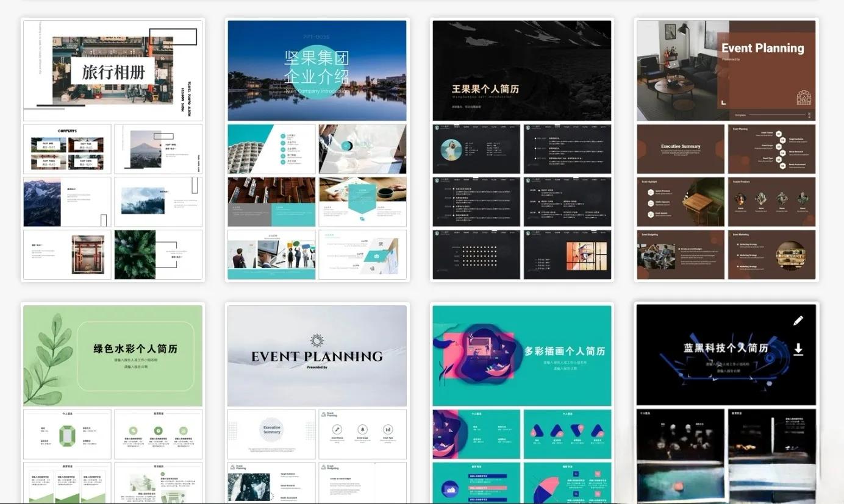This screenshot has width=844, height=504.
Task: Select the profile photo slide in 王果果个人简历
Action: pos(476,149)
